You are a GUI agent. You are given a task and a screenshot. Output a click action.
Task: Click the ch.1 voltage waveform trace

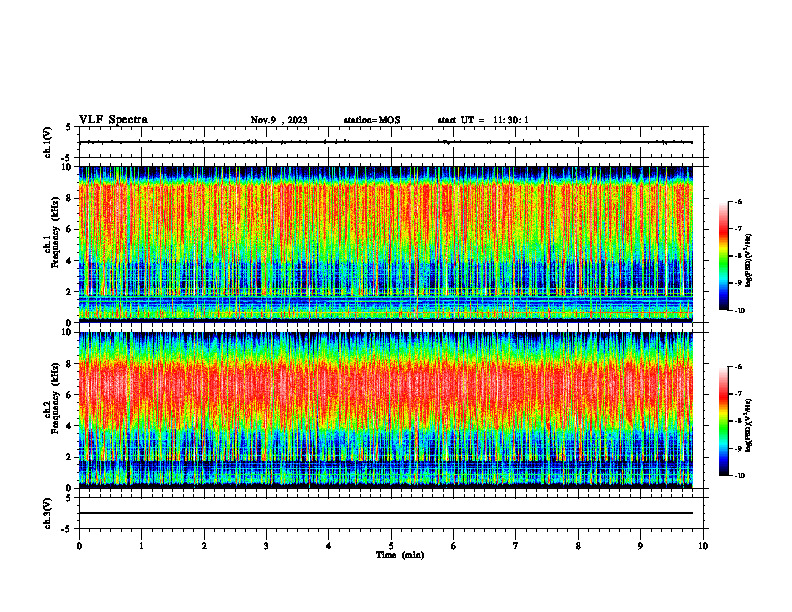386,142
